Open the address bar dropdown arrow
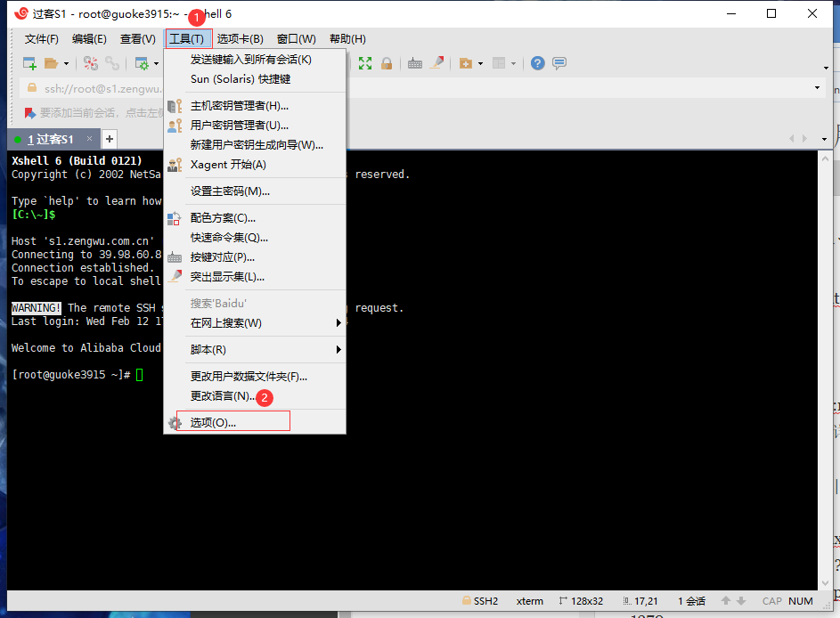840x618 pixels. click(818, 88)
